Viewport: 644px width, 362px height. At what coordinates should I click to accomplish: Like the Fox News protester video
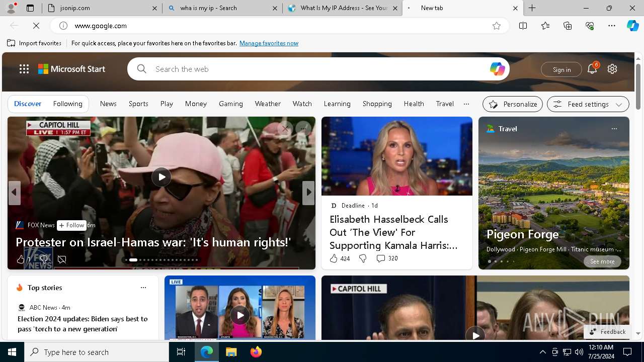click(x=21, y=259)
